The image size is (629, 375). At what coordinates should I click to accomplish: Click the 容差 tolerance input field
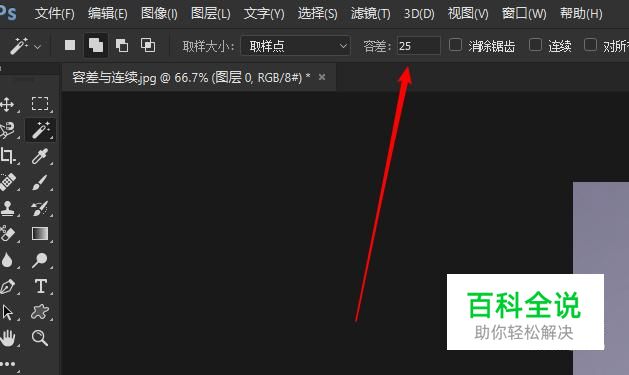[x=419, y=46]
